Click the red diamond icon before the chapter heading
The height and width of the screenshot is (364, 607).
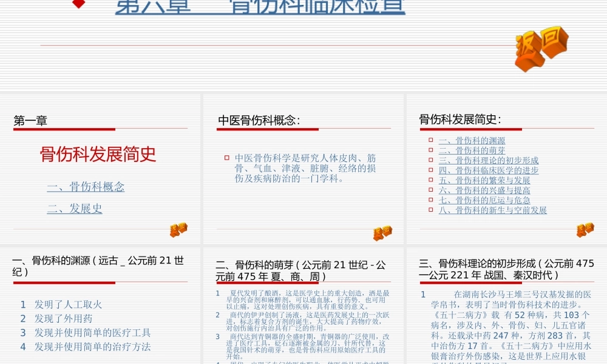pyautogui.click(x=78, y=5)
